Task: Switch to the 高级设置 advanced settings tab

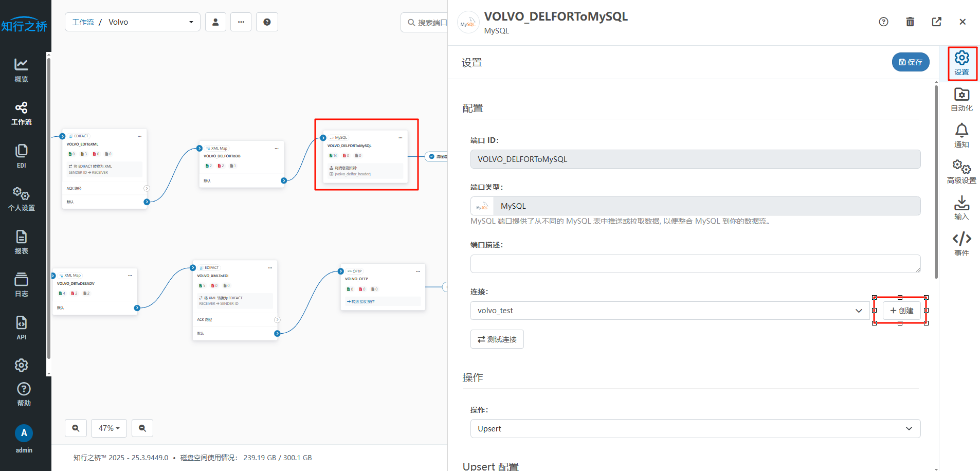Action: click(961, 172)
